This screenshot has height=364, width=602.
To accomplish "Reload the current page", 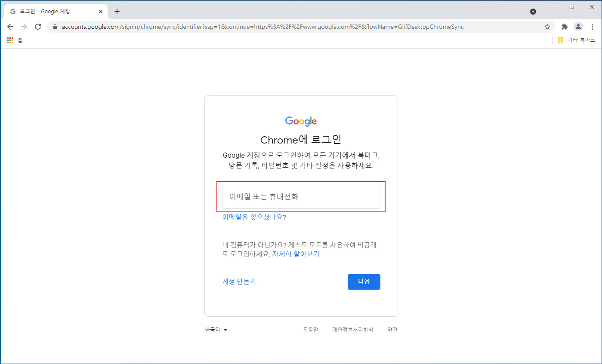I will 38,27.
